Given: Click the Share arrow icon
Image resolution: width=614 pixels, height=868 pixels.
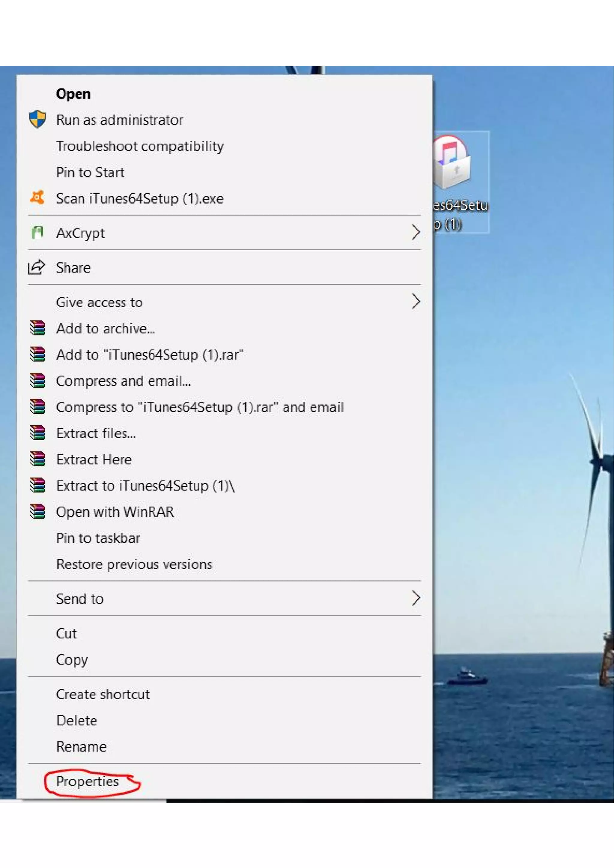Looking at the screenshot, I should (x=37, y=267).
